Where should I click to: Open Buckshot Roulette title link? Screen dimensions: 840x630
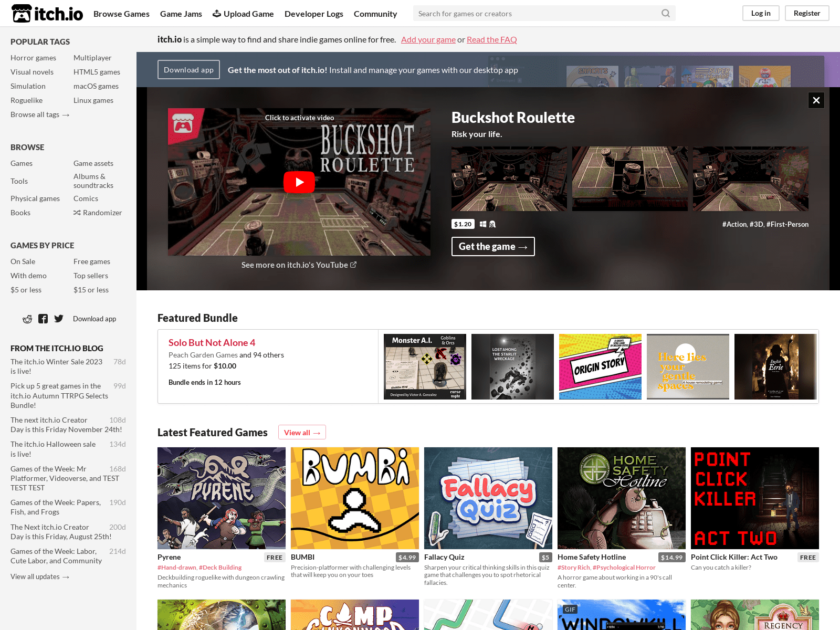(513, 118)
